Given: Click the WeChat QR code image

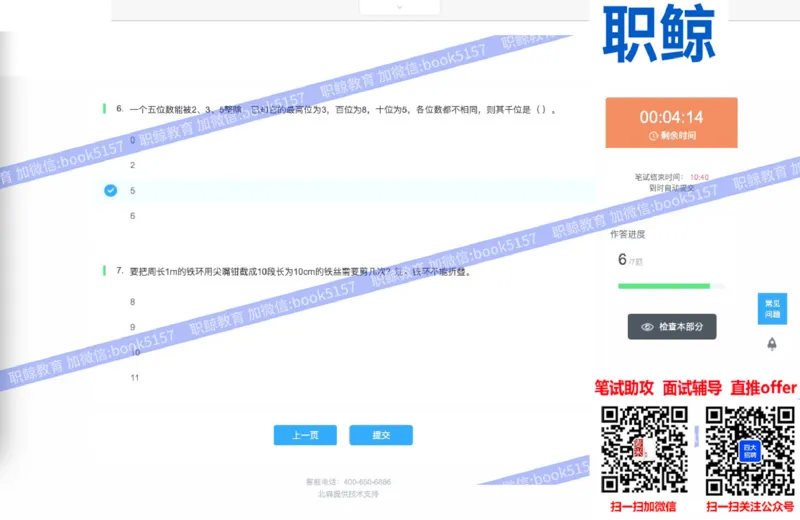Looking at the screenshot, I should point(644,450).
